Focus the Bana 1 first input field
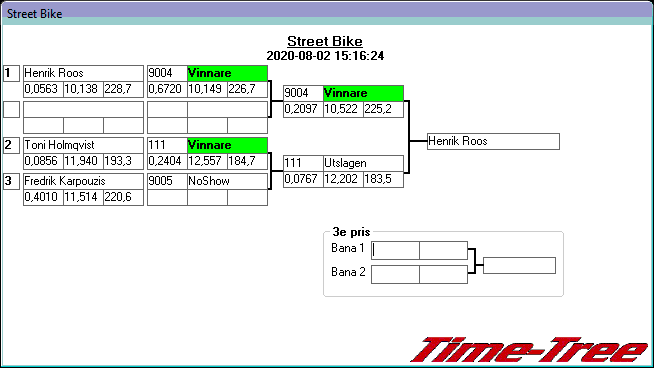654x368 pixels. (x=395, y=250)
